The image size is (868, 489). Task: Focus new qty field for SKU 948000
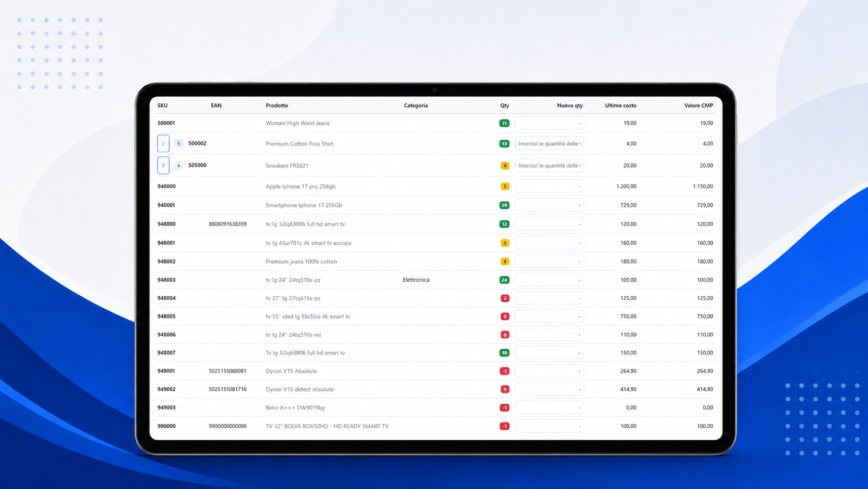coord(549,224)
